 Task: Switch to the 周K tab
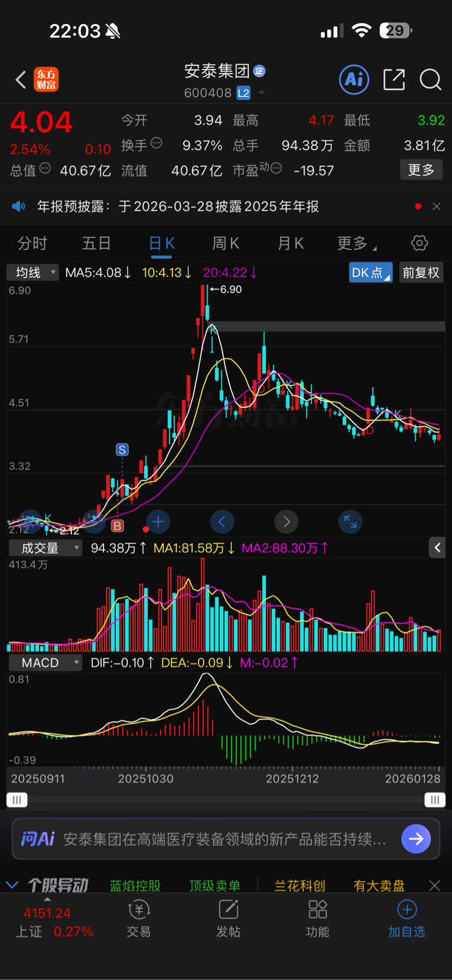click(x=225, y=243)
